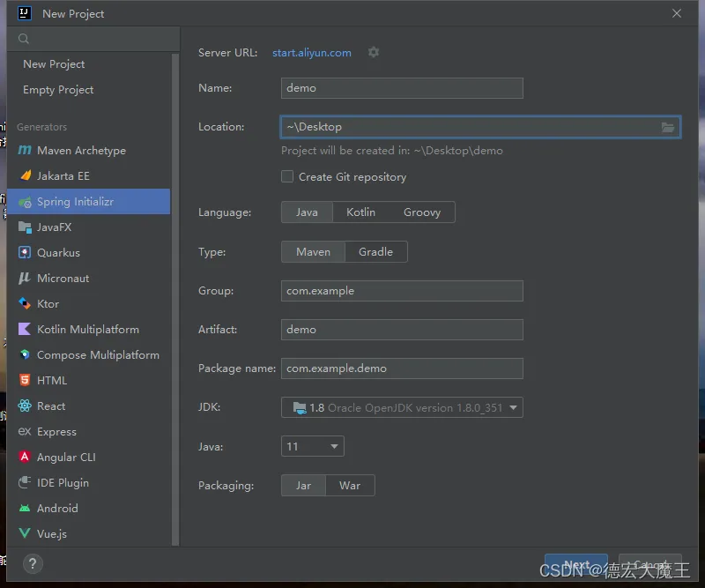Click the React atom icon
Viewport: 705px width, 588px height.
pyautogui.click(x=25, y=406)
